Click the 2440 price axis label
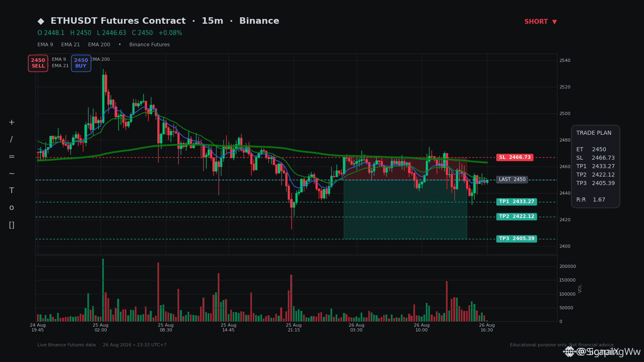The width and height of the screenshot is (644, 362). [x=565, y=193]
